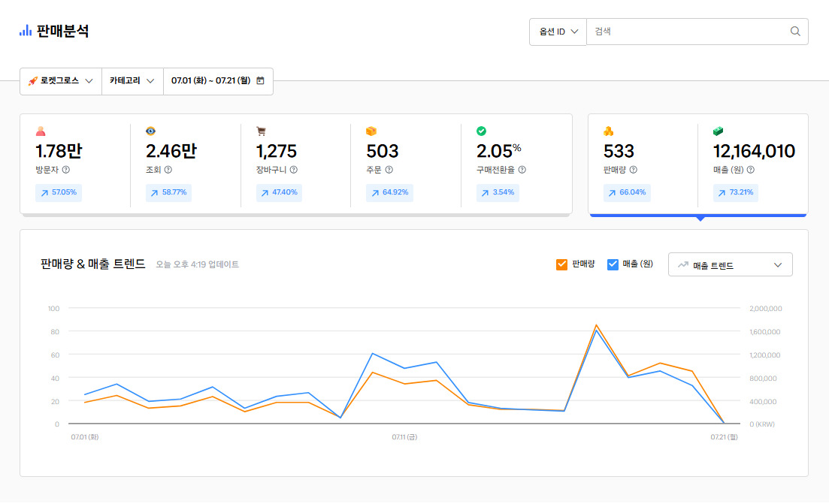Click help icon next to 구매전환율

(x=522, y=170)
